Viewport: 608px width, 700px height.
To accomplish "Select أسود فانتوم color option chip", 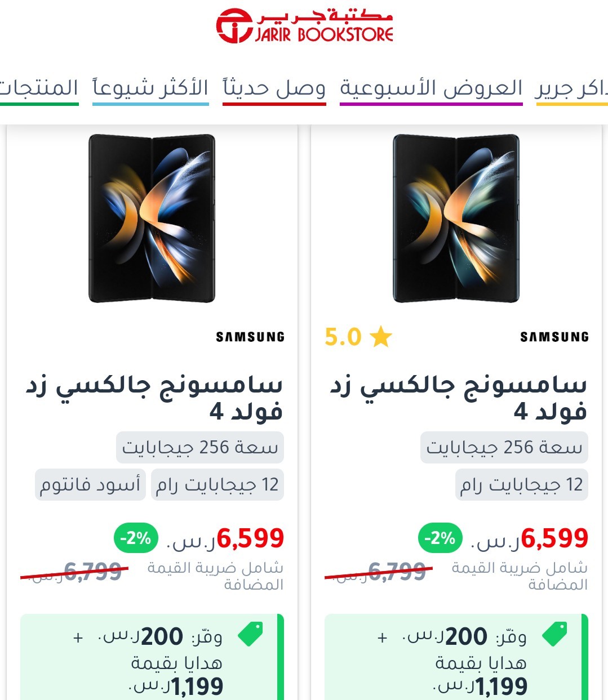I will point(90,485).
